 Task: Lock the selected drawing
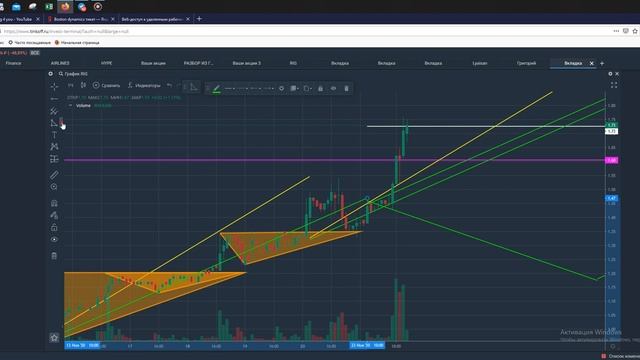click(320, 88)
